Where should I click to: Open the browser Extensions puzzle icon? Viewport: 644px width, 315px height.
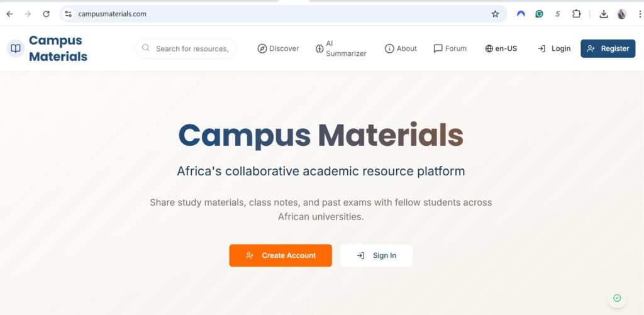point(576,14)
